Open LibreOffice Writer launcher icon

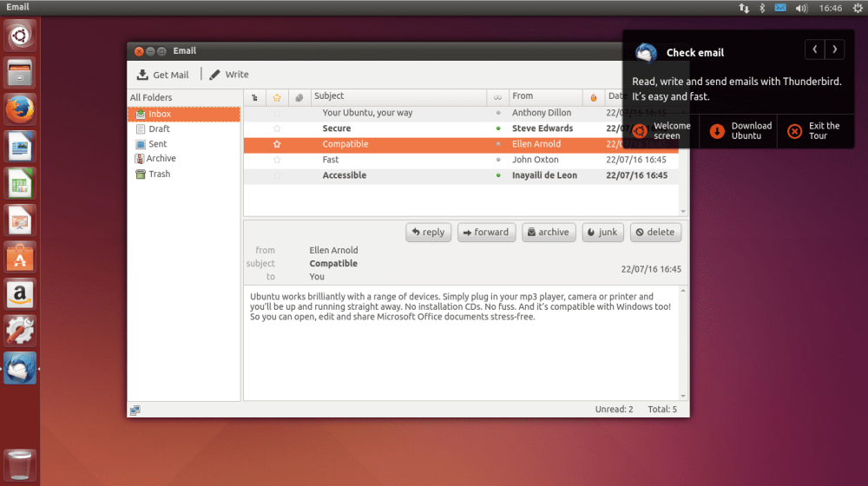click(20, 147)
